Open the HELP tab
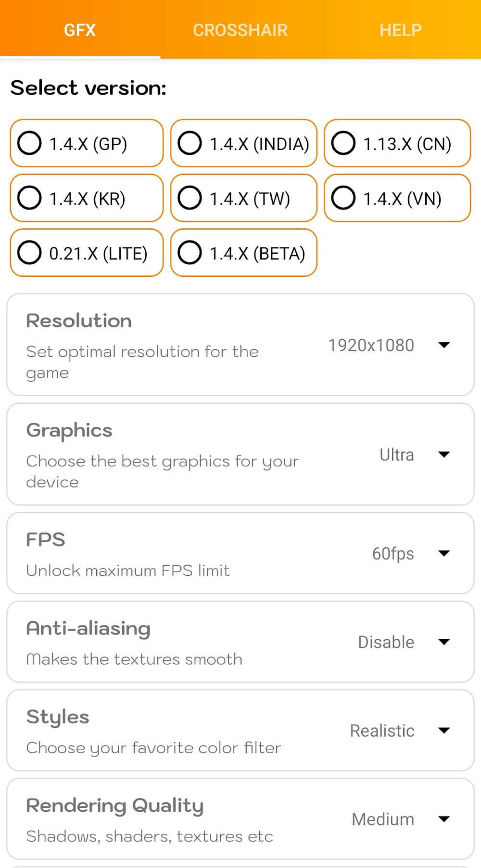 coord(400,30)
